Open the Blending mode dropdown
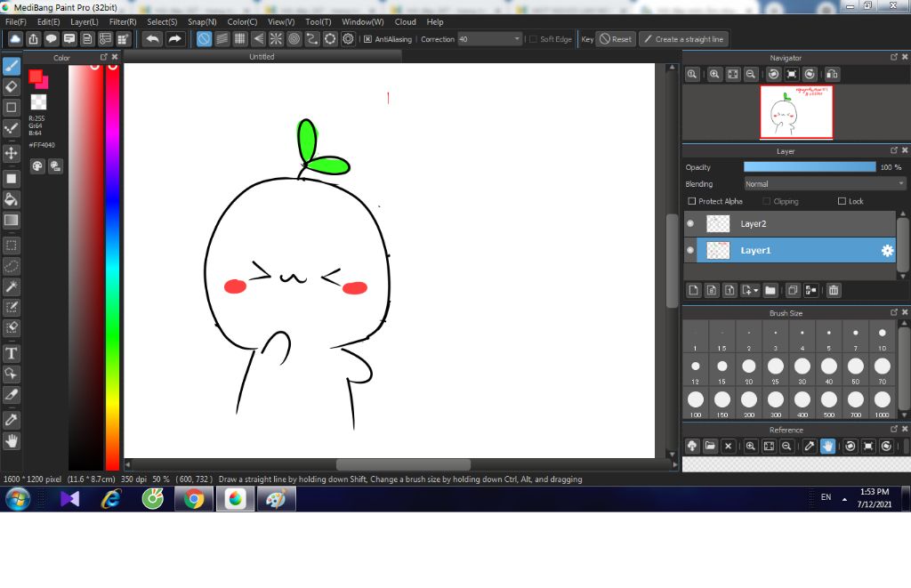 coord(825,183)
